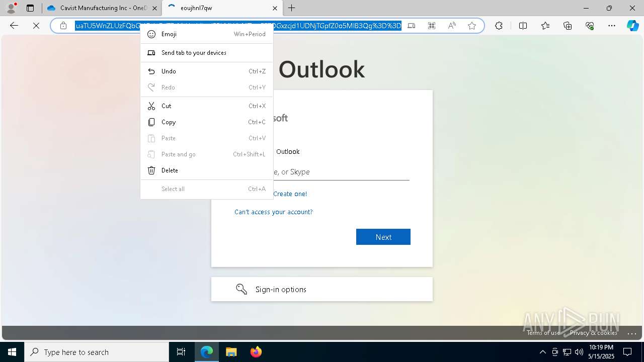644x362 pixels.
Task: Choose Emoji from context menu
Action: pos(207,34)
